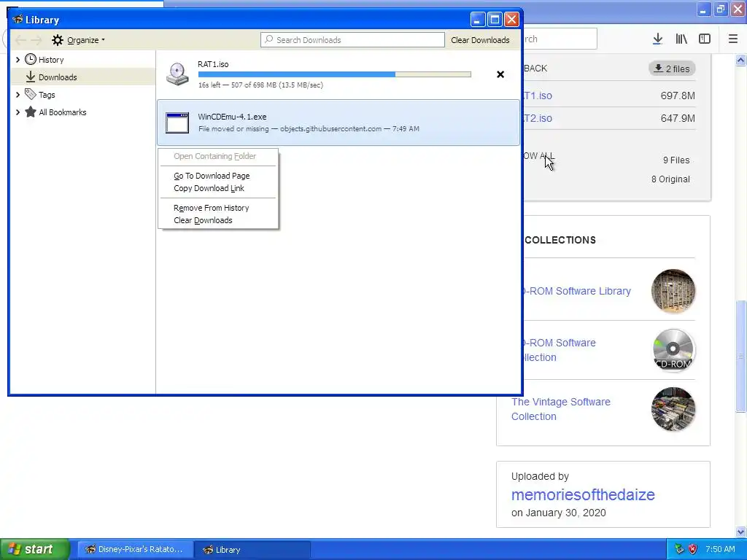This screenshot has width=747, height=560.
Task: Open The Vintage Software Collection link
Action: [561, 409]
